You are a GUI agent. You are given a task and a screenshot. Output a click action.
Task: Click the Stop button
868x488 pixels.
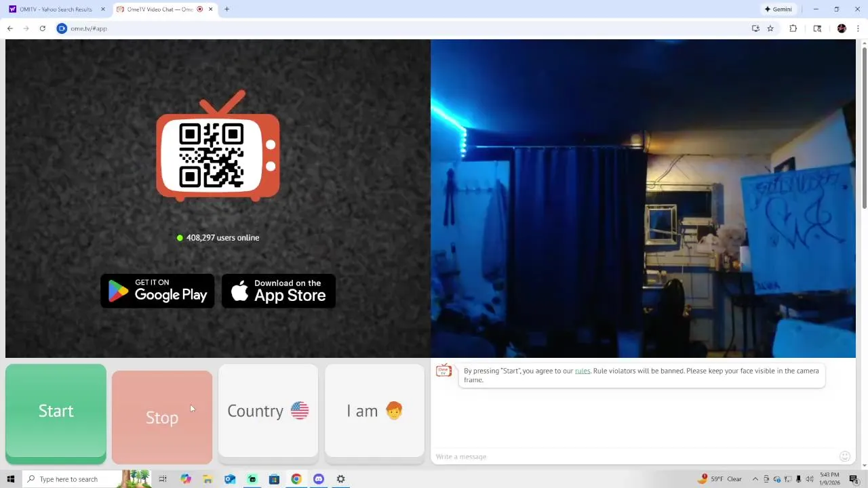(x=162, y=417)
